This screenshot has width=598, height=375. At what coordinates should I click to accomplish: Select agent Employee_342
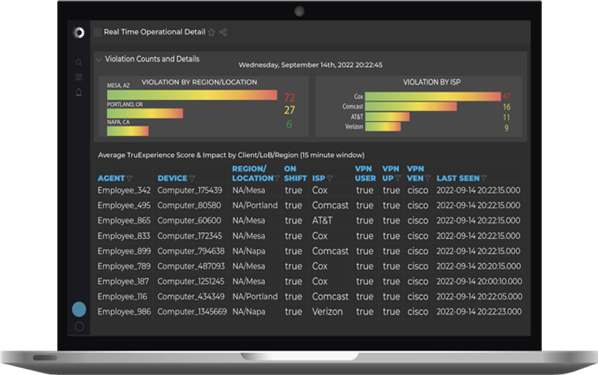124,190
